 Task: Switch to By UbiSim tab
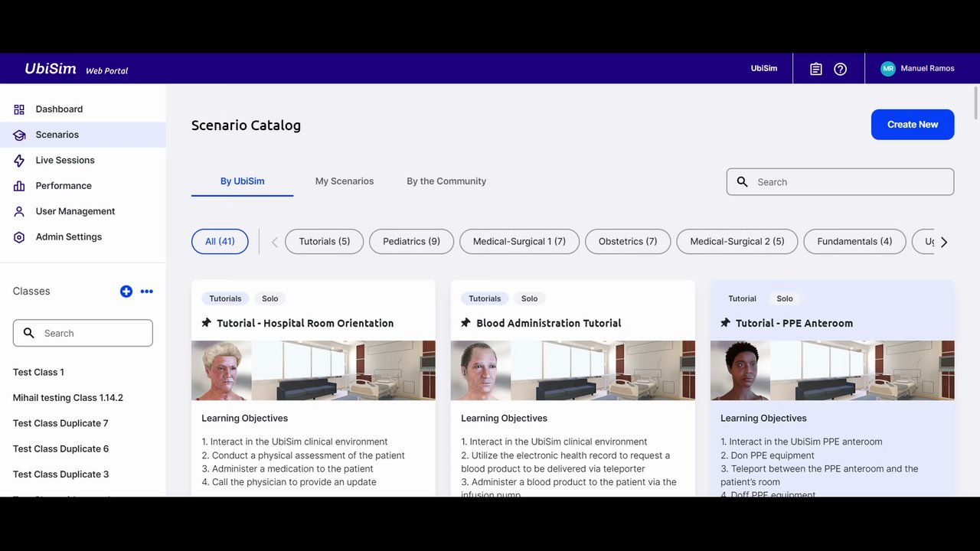[242, 181]
